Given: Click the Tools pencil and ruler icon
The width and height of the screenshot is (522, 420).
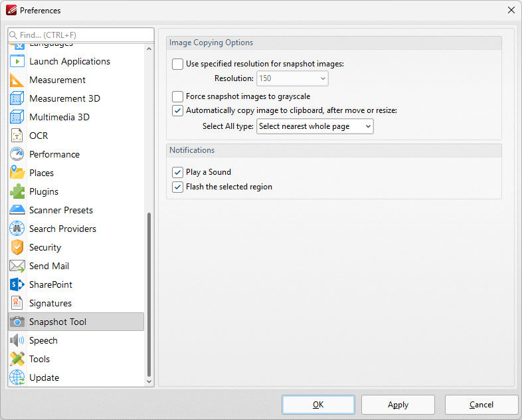Looking at the screenshot, I should [17, 359].
